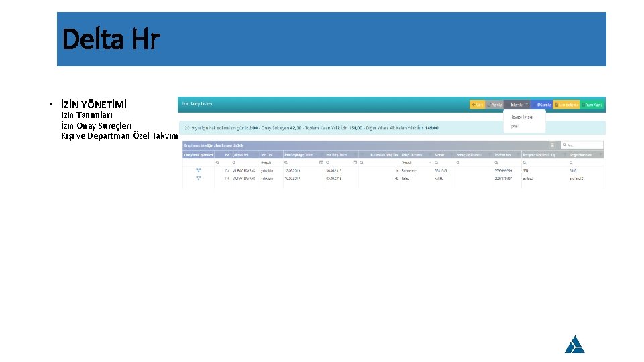The width and height of the screenshot is (644, 362).
Task: Click the No column filter search icon
Action: pos(217,162)
